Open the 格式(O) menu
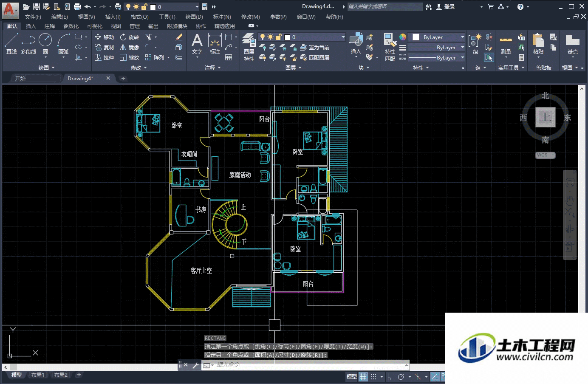 pyautogui.click(x=140, y=17)
